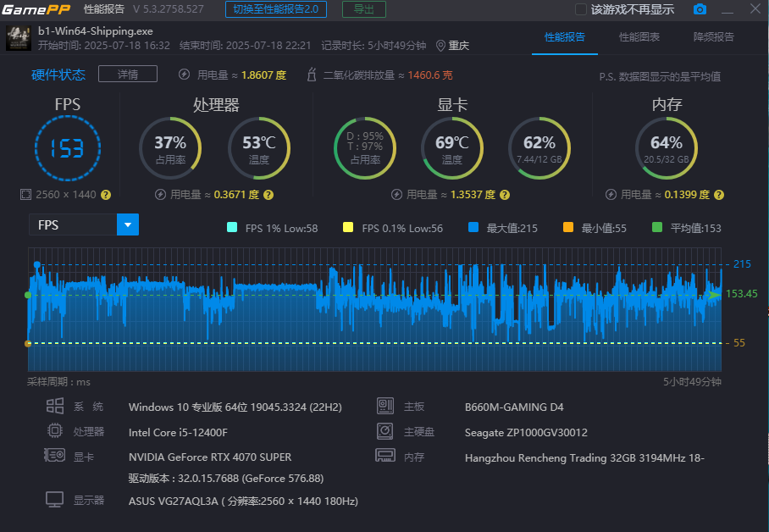Switch to the 性能报告 tab
The height and width of the screenshot is (532, 769).
click(565, 37)
